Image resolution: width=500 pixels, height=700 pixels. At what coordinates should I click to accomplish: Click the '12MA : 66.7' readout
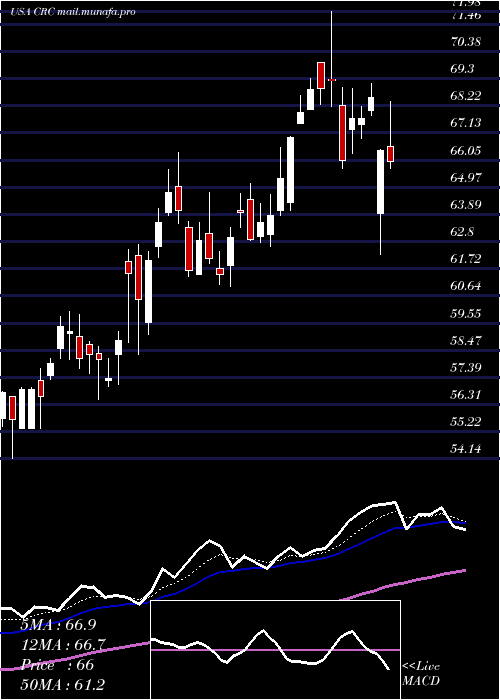(x=63, y=645)
